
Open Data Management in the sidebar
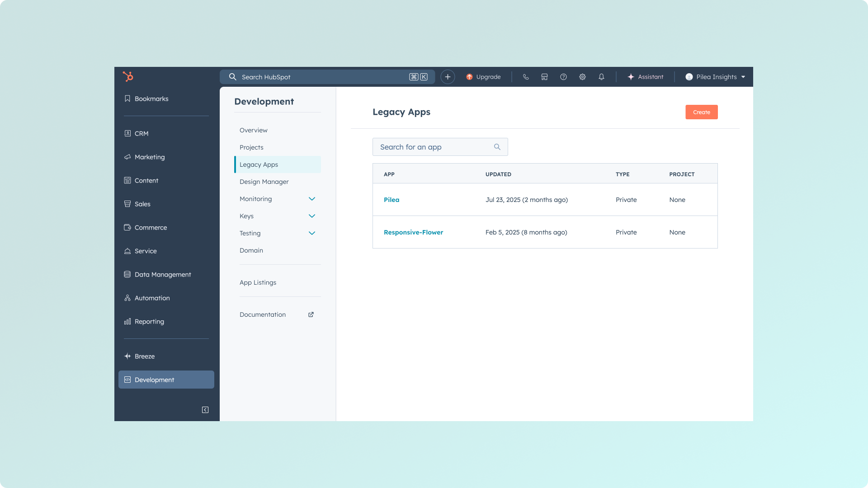click(163, 274)
